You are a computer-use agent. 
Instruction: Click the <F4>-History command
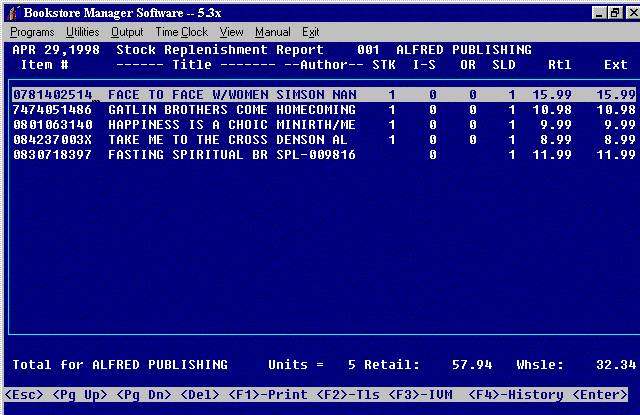pos(516,395)
